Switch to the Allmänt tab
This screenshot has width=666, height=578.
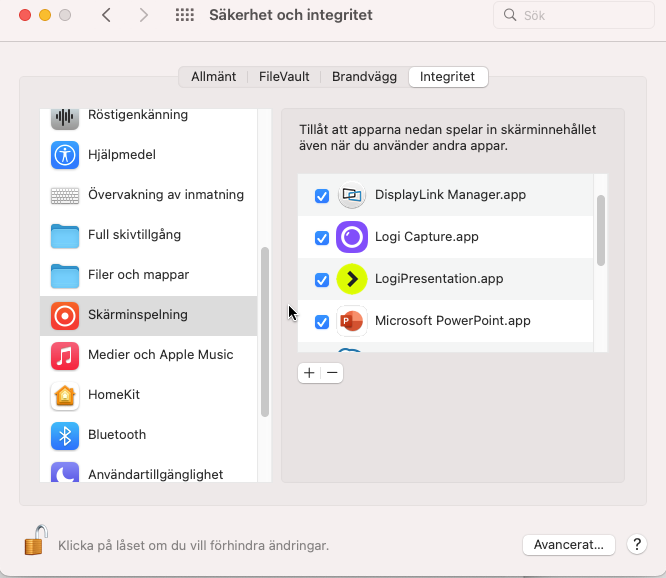tap(213, 76)
